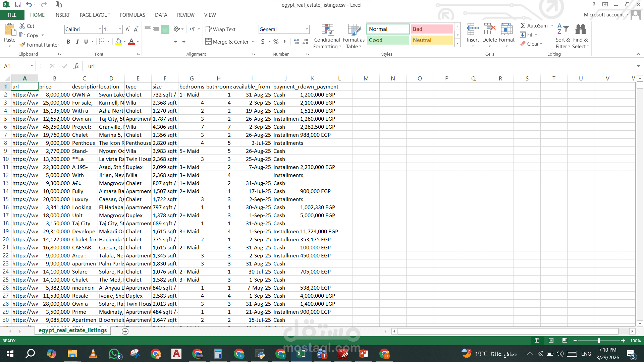This screenshot has width=644, height=362.
Task: Select the egypt_real_estate_listings sheet tab
Action: click(x=72, y=330)
